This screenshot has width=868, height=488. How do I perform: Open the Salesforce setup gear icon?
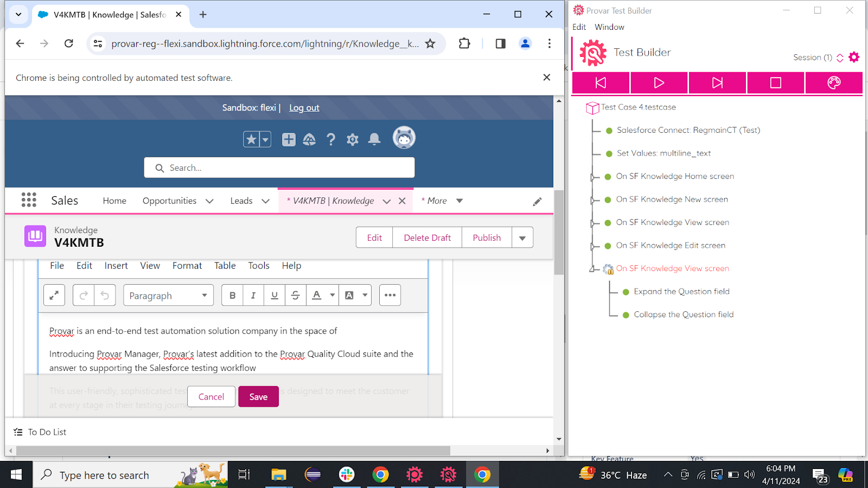[x=353, y=140]
